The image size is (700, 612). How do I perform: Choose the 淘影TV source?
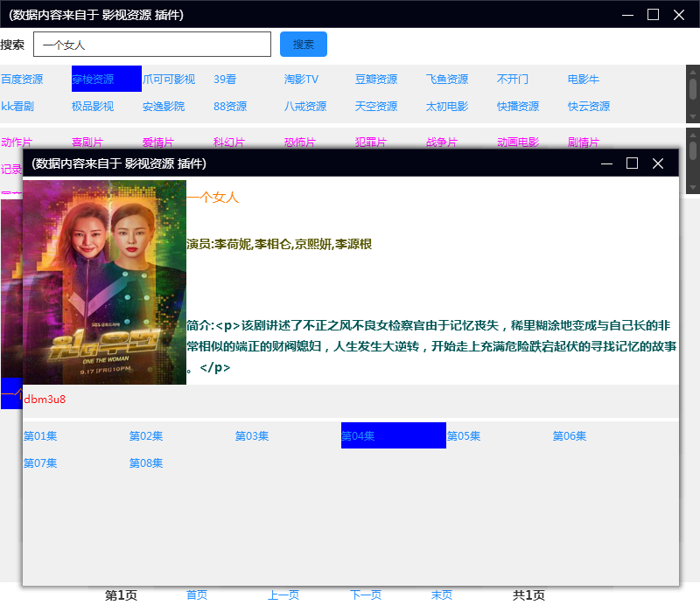[x=301, y=80]
